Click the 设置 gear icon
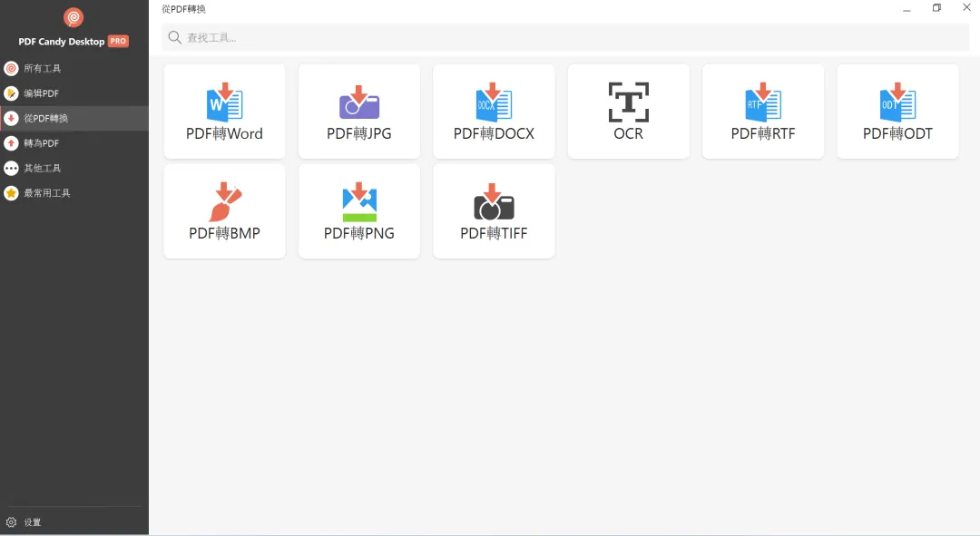The width and height of the screenshot is (980, 536). tap(11, 522)
